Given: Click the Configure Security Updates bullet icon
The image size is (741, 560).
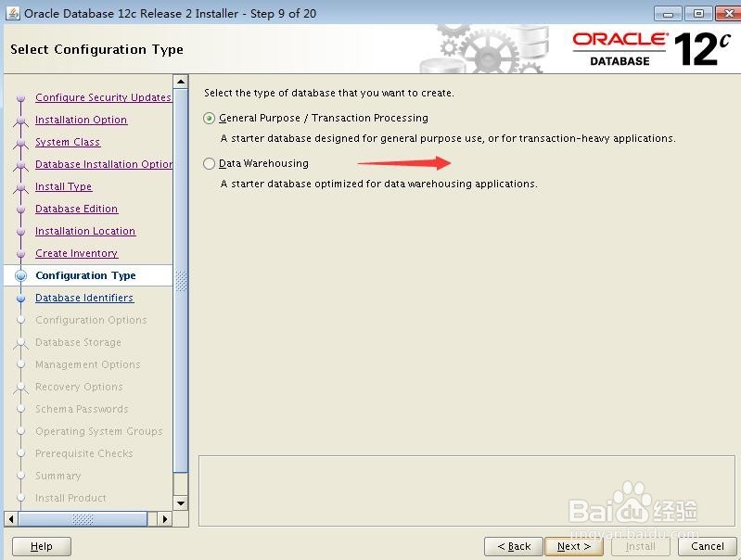Looking at the screenshot, I should click(20, 98).
